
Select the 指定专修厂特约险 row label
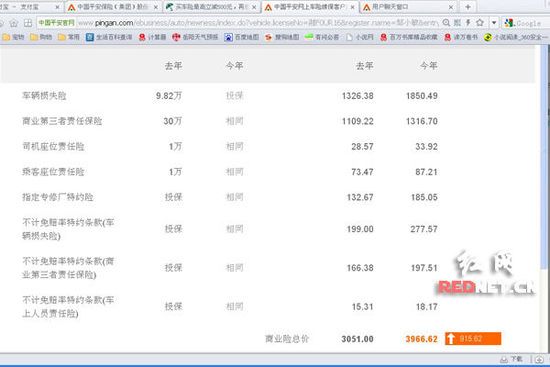coord(58,197)
